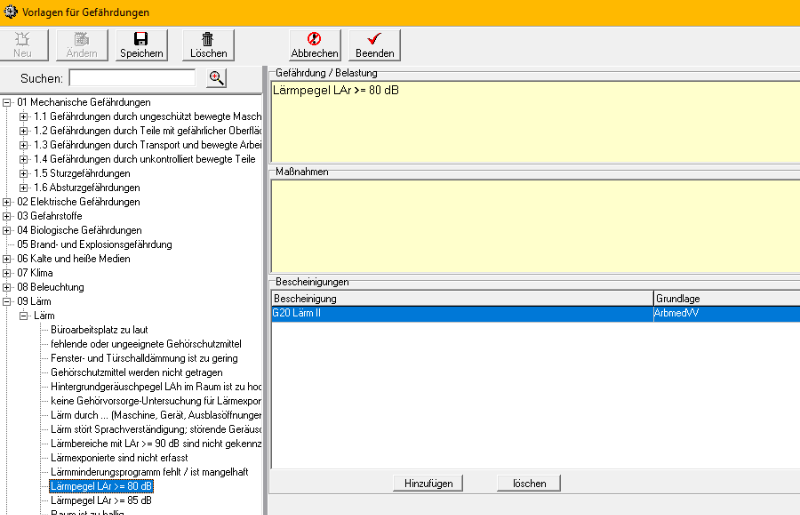Click the lower löschen button
The width and height of the screenshot is (800, 515).
click(529, 483)
